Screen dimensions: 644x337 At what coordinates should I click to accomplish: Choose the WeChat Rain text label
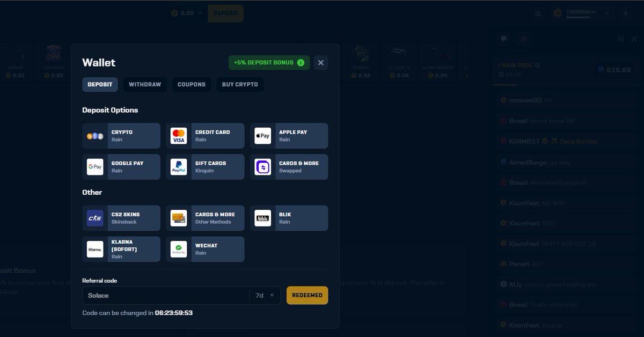(207, 249)
